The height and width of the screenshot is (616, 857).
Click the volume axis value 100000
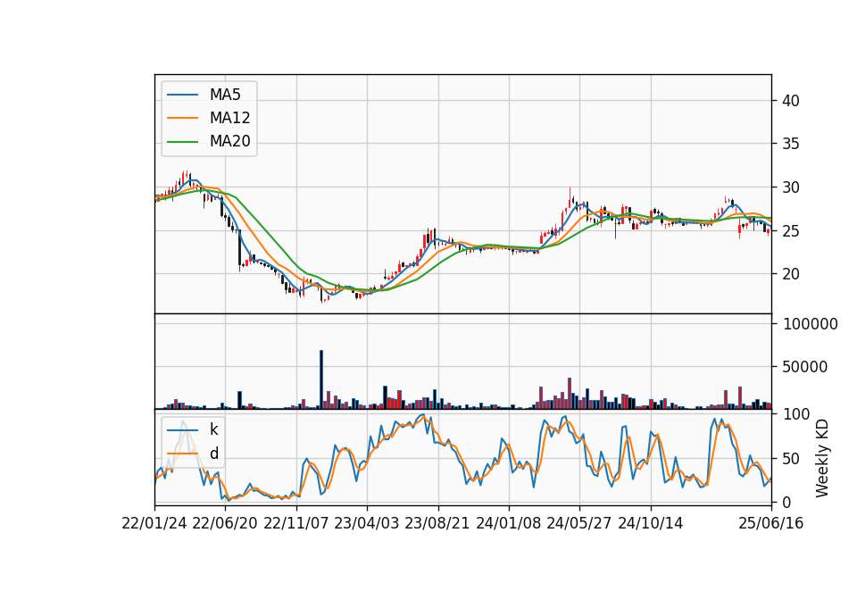point(811,324)
